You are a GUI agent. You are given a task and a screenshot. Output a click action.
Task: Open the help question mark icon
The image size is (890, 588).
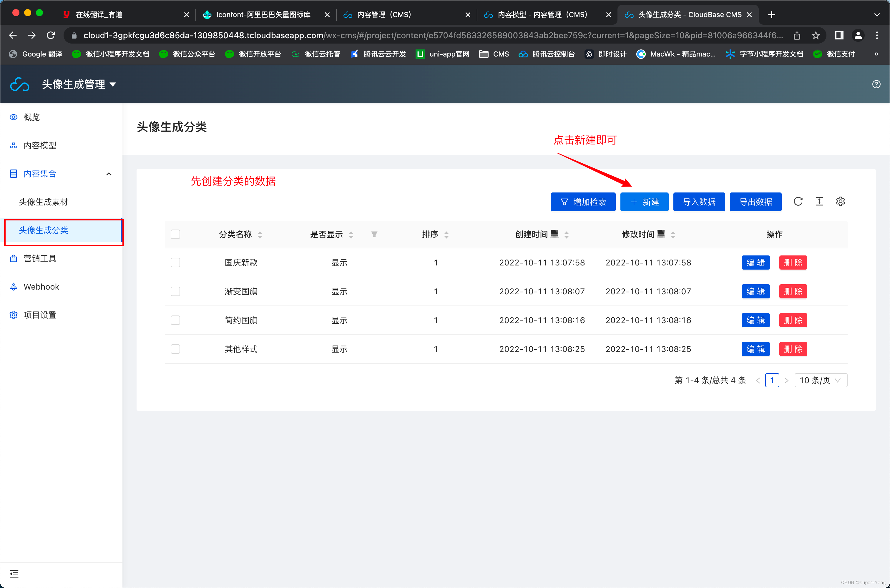pos(876,84)
